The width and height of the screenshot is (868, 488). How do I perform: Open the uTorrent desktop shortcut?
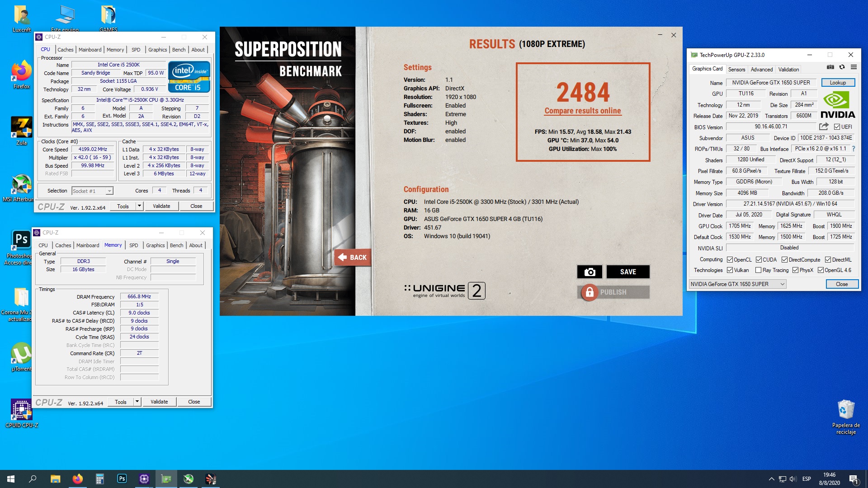coord(21,357)
